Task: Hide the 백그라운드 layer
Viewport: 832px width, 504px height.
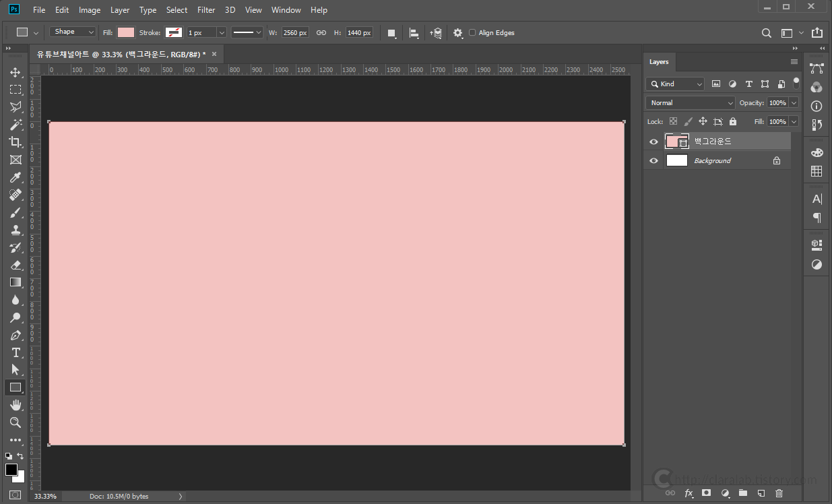Action: [x=653, y=142]
